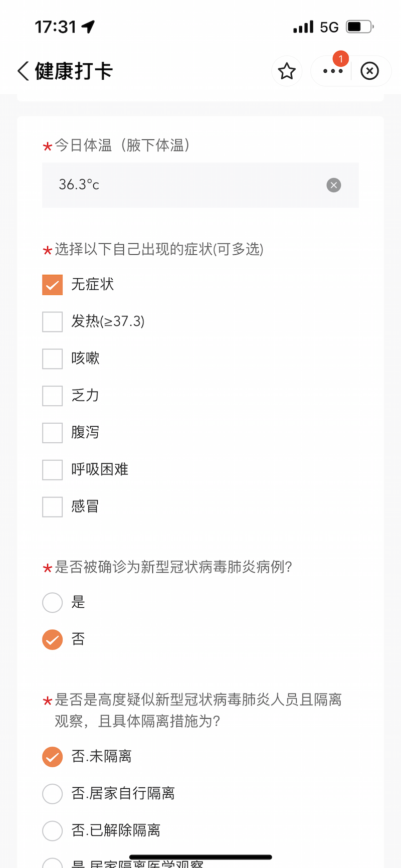Viewport: 401px width, 868px height.
Task: Tap the 5G signal status indicator
Action: click(x=329, y=27)
